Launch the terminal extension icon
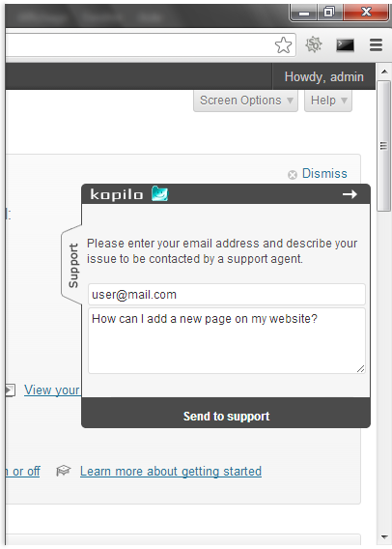This screenshot has width=392, height=549. click(345, 45)
